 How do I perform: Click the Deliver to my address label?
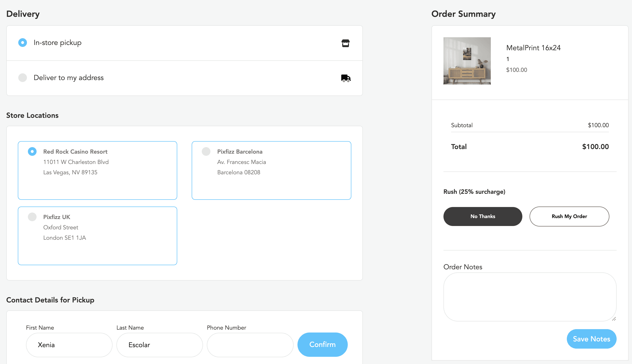69,78
